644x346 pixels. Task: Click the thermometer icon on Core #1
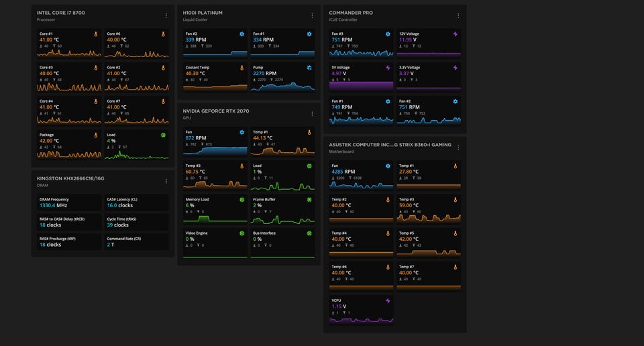(96, 34)
